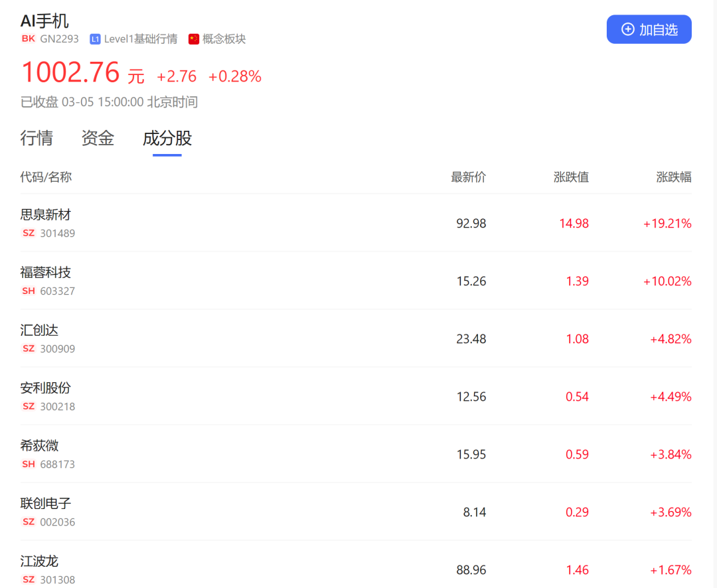Click latest price 15.95

pos(471,454)
